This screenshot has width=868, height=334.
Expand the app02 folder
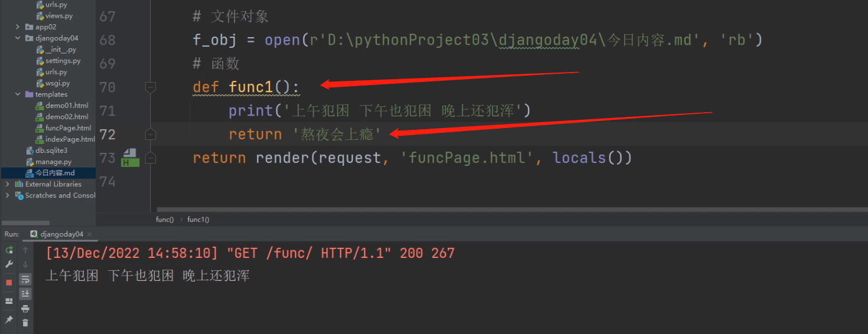pos(18,27)
